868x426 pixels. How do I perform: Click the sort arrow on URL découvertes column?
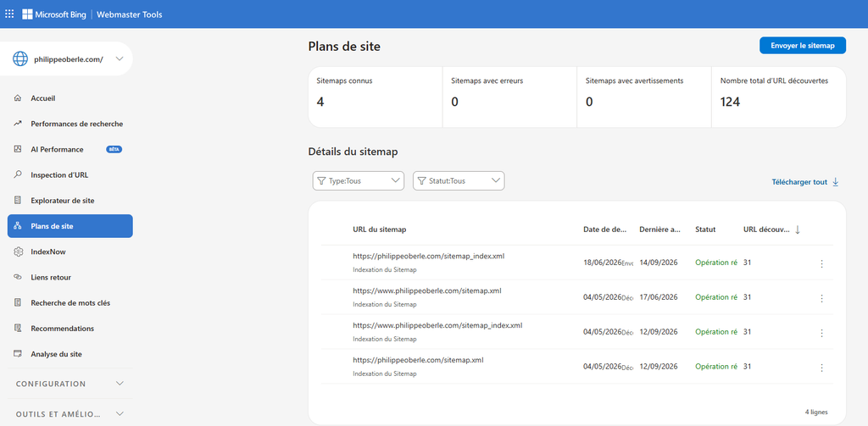pos(798,230)
